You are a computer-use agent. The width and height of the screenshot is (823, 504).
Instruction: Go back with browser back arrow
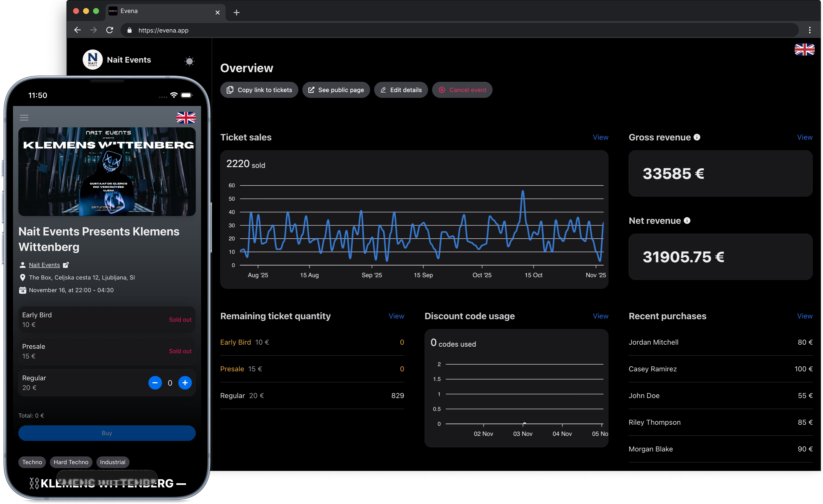[x=77, y=30]
